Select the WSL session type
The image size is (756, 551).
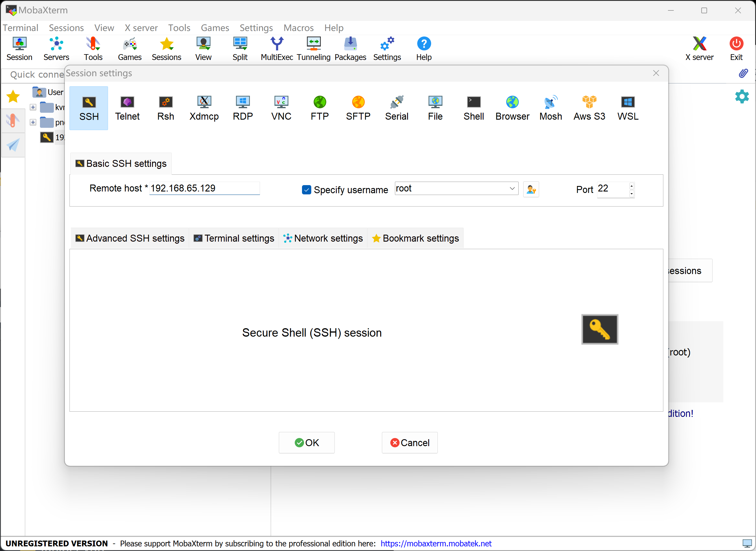[x=628, y=108]
